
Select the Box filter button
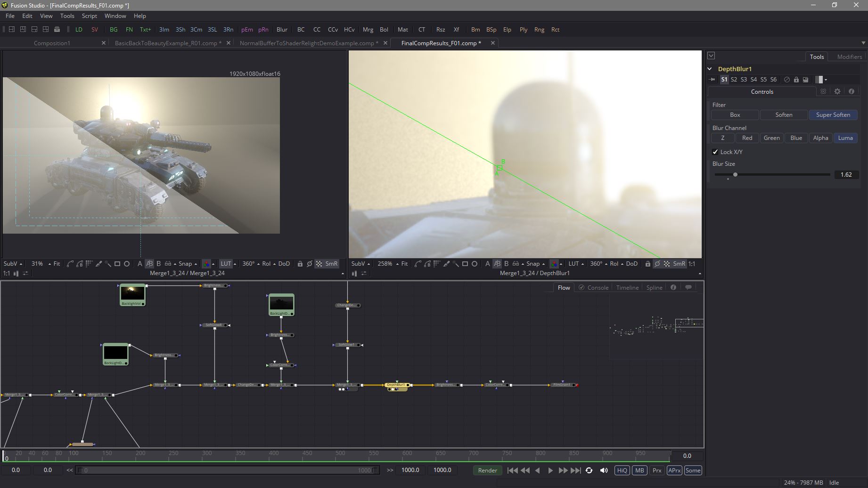click(735, 115)
